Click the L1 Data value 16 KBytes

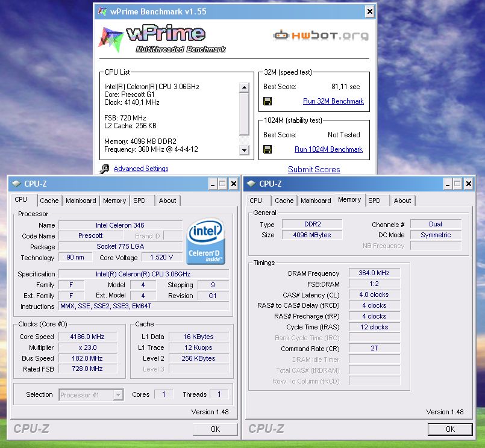199,337
